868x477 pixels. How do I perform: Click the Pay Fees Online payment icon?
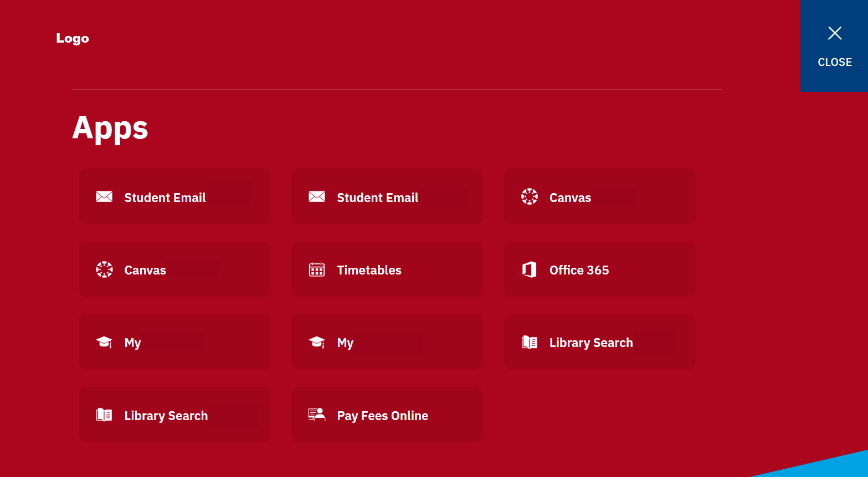click(x=317, y=415)
